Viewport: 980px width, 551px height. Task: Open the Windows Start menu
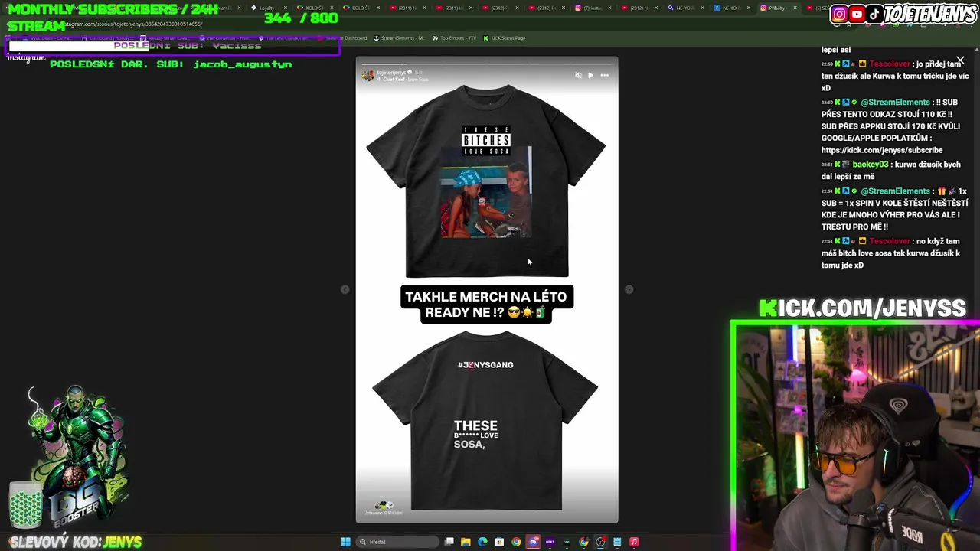(x=345, y=542)
